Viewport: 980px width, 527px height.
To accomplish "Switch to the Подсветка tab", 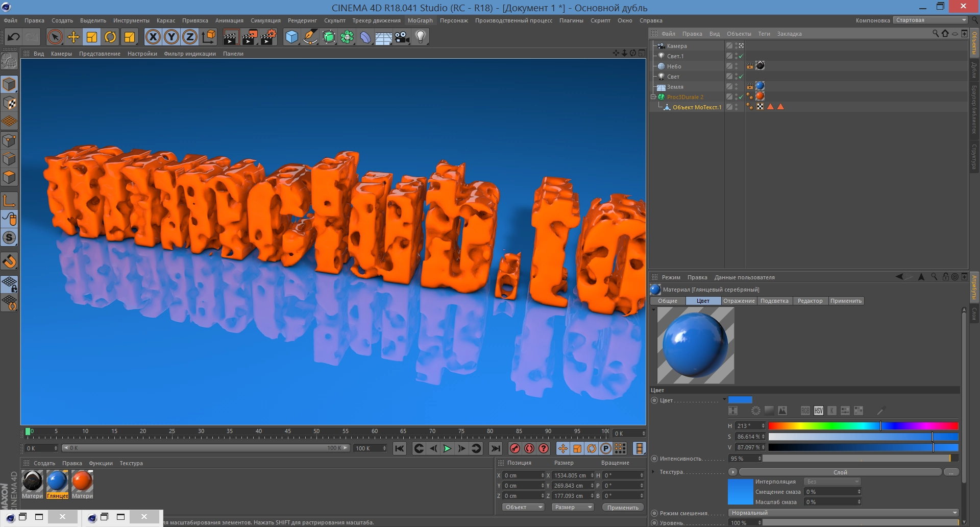I will [x=774, y=301].
